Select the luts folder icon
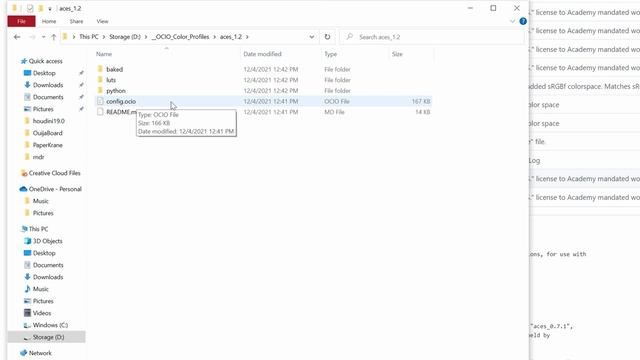The height and width of the screenshot is (360, 640). (100, 80)
